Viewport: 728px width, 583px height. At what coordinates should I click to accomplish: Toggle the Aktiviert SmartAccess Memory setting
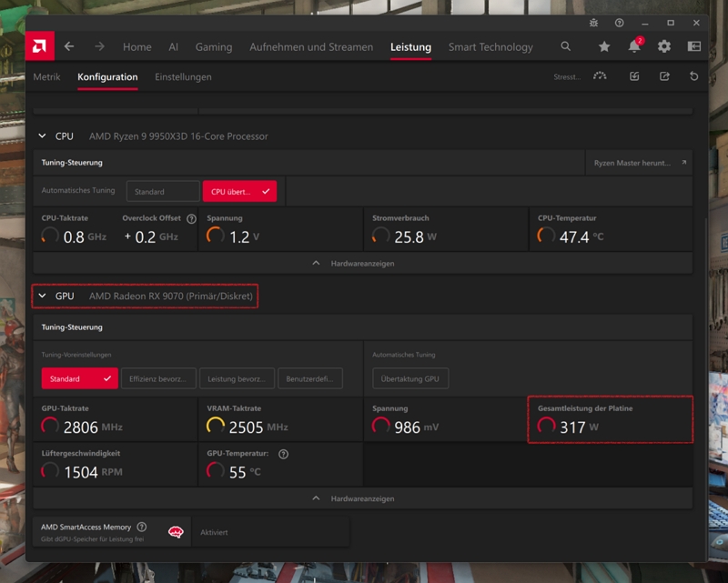point(270,532)
